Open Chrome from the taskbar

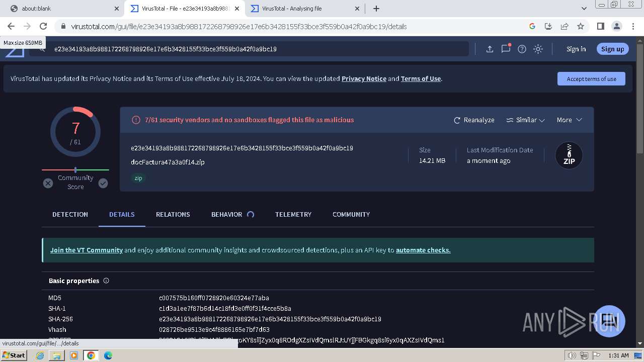tap(91, 355)
